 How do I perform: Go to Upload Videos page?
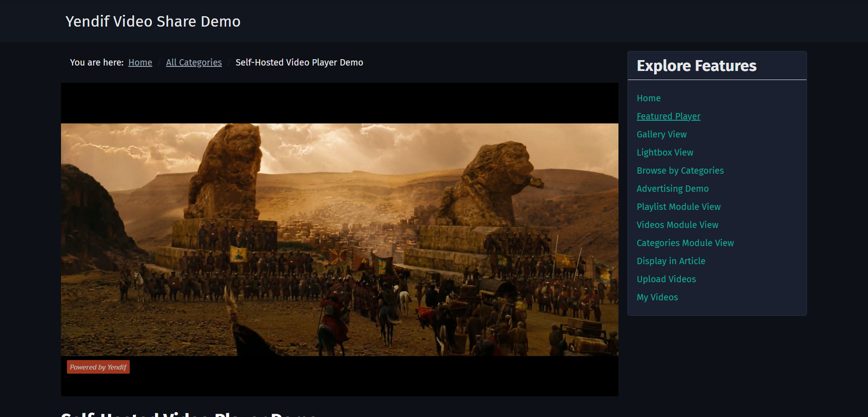[666, 279]
